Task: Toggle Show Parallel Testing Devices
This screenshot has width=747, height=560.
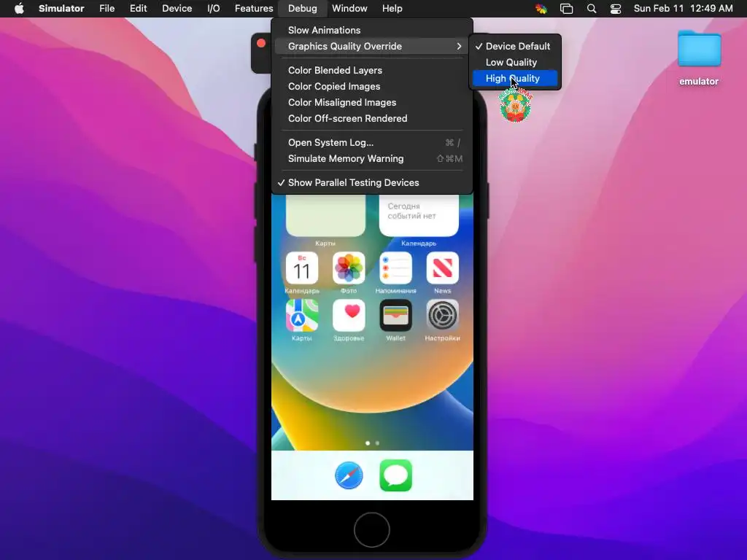Action: click(371, 182)
